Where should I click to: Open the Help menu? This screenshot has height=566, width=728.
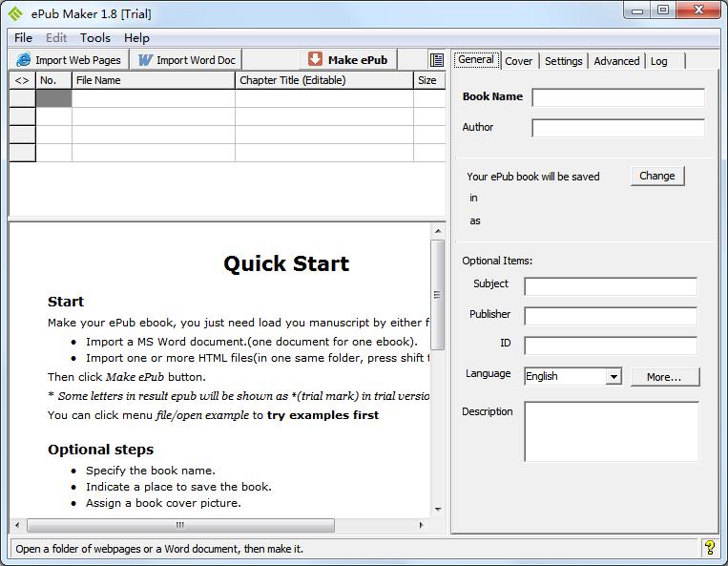click(136, 37)
